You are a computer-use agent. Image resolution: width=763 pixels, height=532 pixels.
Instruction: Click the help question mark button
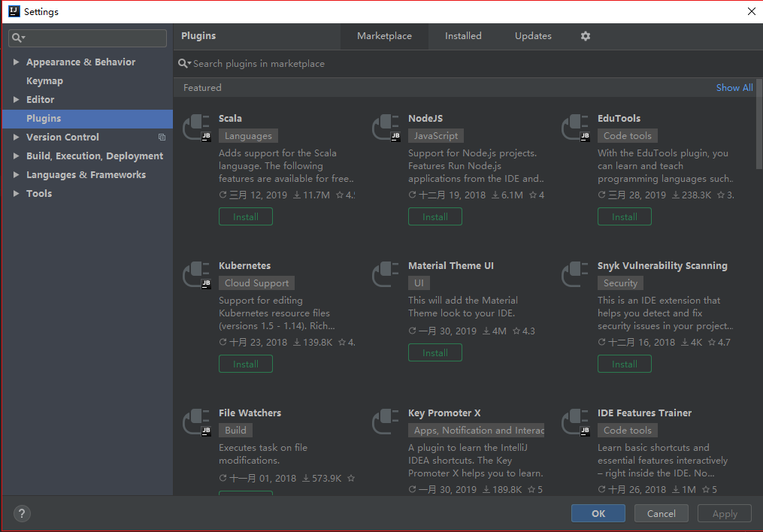(x=22, y=513)
